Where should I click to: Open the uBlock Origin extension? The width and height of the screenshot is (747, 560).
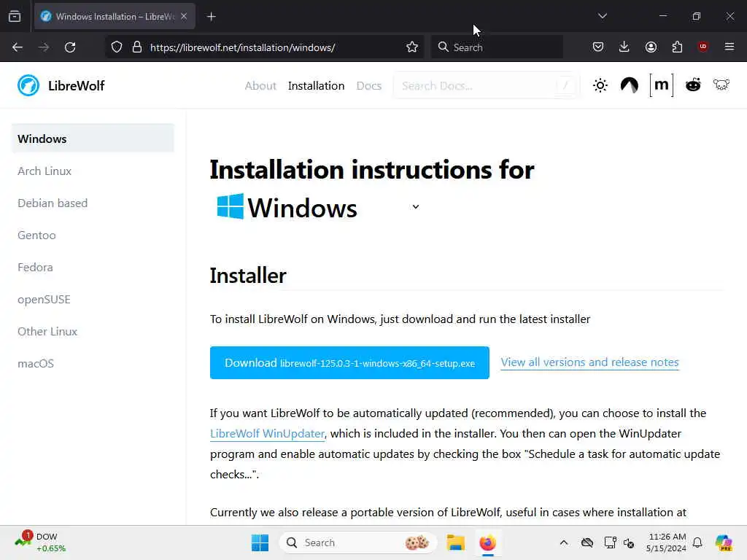(x=703, y=47)
